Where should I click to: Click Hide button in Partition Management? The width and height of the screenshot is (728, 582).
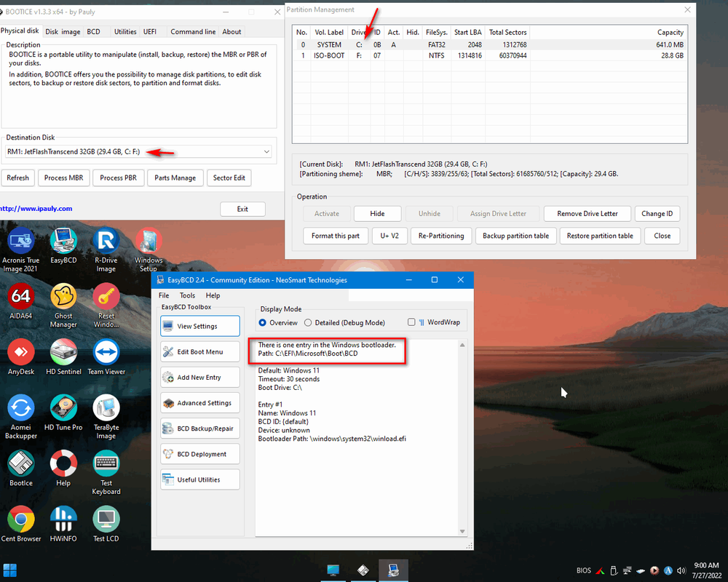click(377, 213)
